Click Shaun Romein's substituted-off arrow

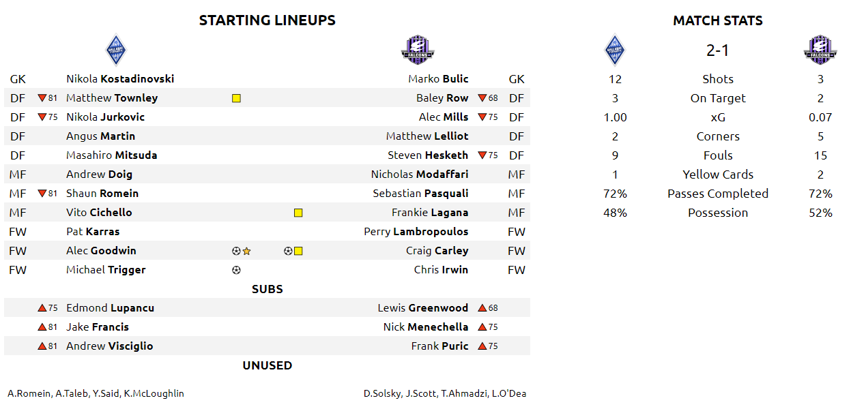42,194
